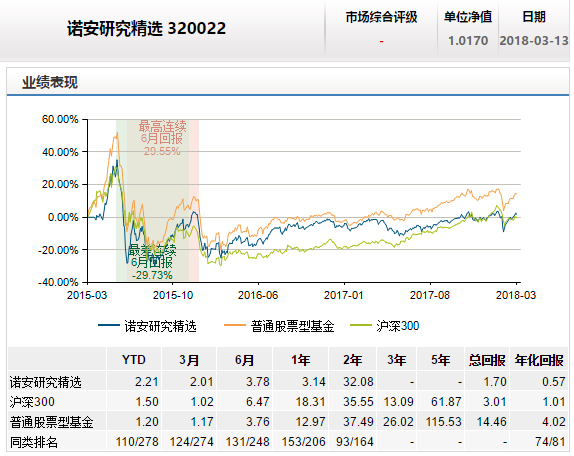Click the 2016-06 x-axis label
574x456 pixels.
coord(258,295)
